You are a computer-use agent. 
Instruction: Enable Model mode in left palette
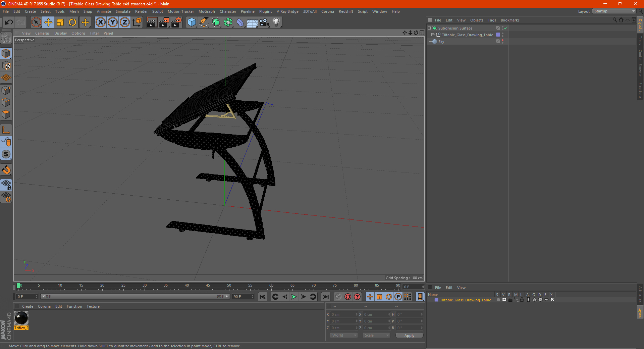(6, 54)
